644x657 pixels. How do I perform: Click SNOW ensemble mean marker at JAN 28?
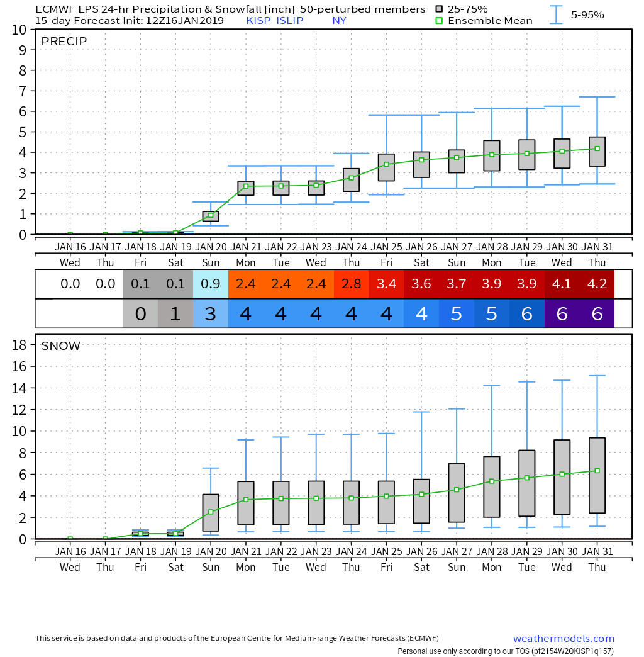click(x=492, y=481)
